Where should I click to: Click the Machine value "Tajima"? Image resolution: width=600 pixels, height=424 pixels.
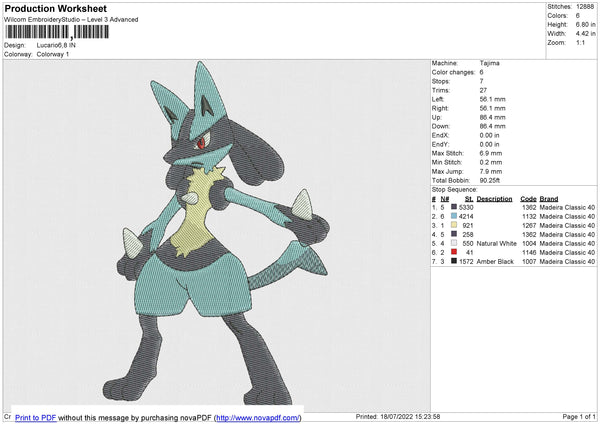489,63
